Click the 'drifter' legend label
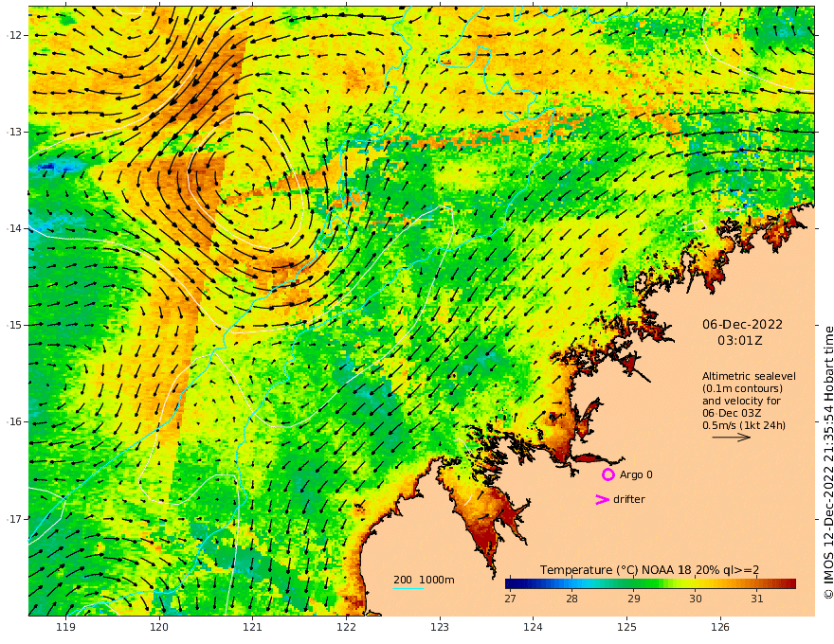 click(629, 499)
